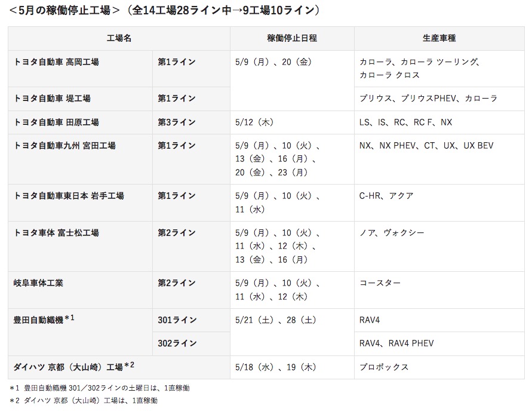Select the トヨタ車体 富士松工場 cell
This screenshot has width=532, height=411.
81,246
